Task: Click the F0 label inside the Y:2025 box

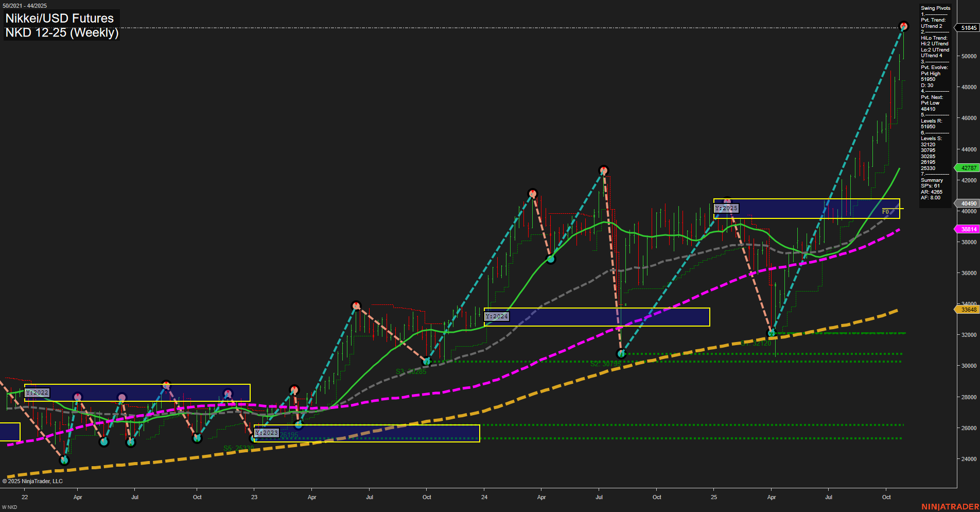Action: [x=885, y=211]
